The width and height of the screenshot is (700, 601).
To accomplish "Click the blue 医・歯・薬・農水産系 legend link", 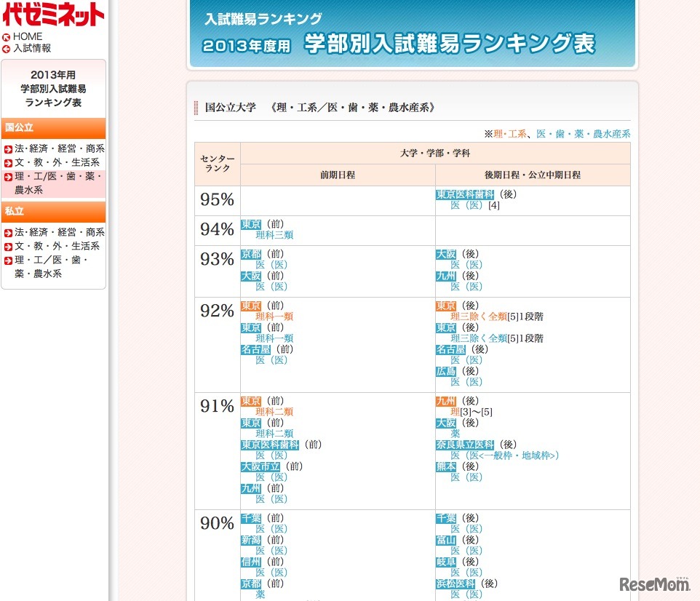I will coord(584,134).
